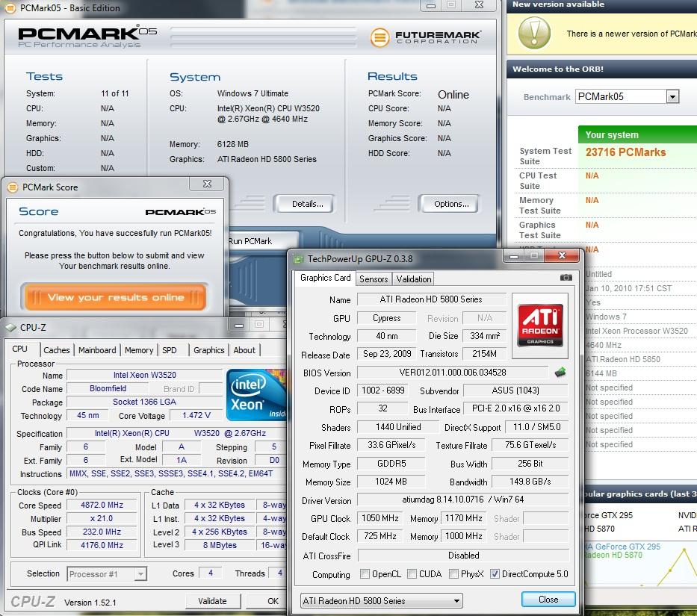Toggle the CUDA checkbox
The width and height of the screenshot is (697, 616).
pyautogui.click(x=412, y=573)
